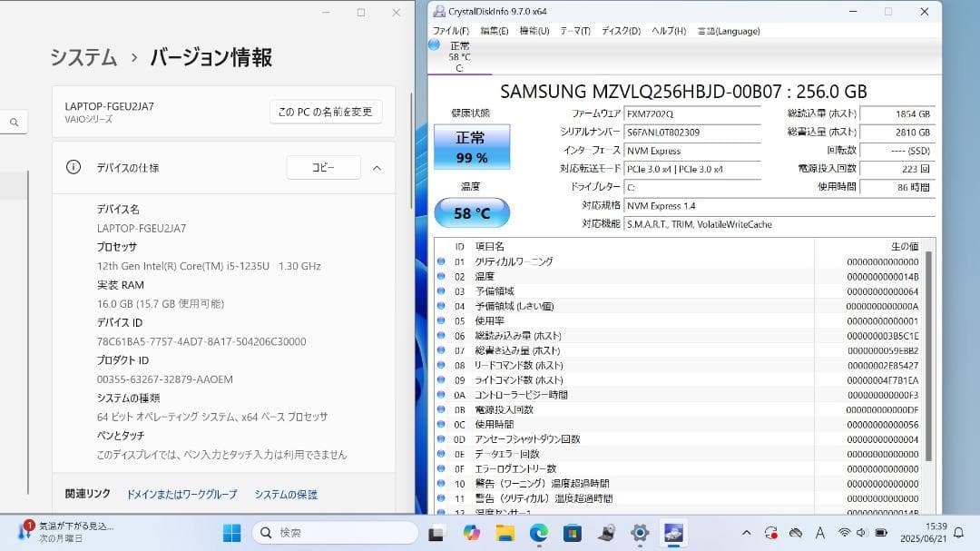Click the 58 °C temperature indicator

point(472,212)
